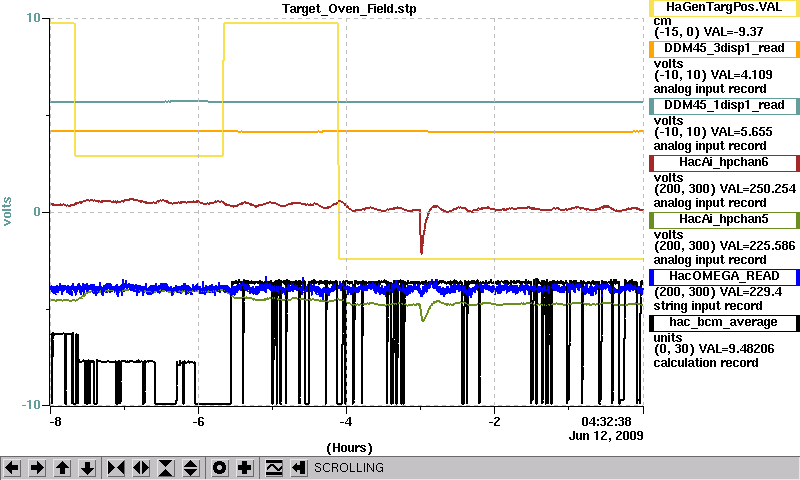Select the HacAi_hpchan5 curve legend
800x480 pixels.
[724, 220]
